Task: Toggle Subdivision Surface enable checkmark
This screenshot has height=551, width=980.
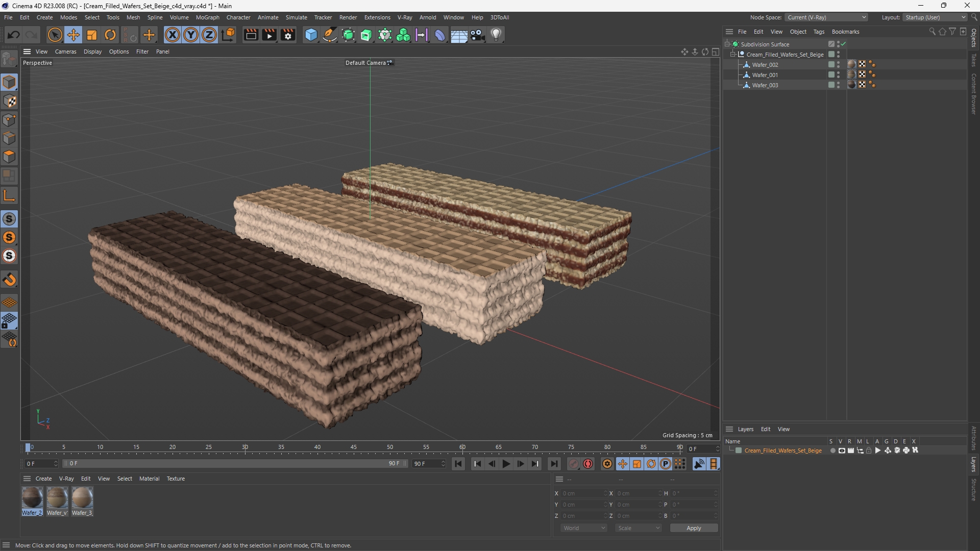Action: point(844,44)
